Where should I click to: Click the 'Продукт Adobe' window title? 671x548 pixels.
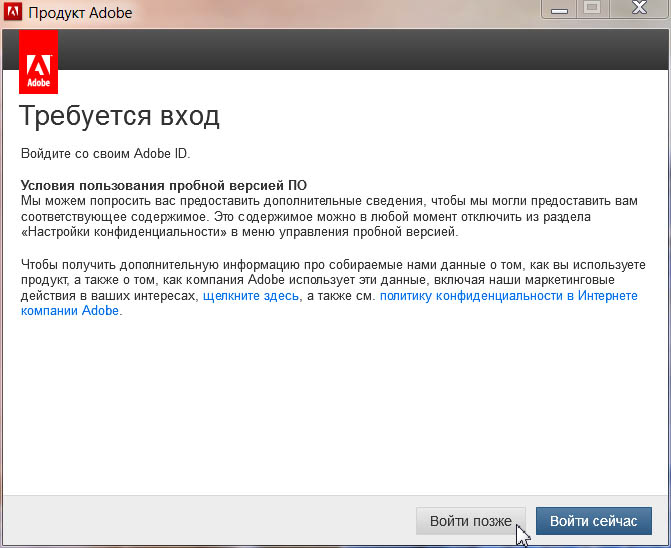pos(80,12)
